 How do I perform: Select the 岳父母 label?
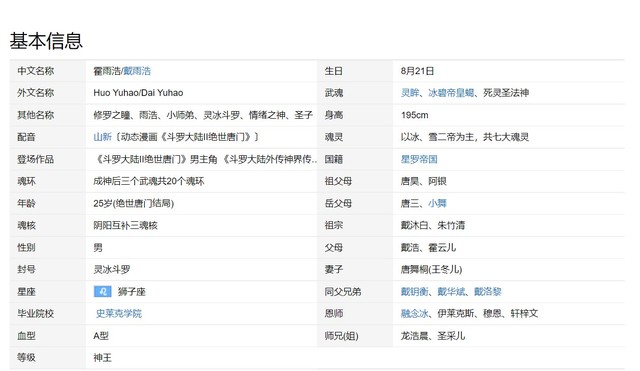click(x=338, y=203)
